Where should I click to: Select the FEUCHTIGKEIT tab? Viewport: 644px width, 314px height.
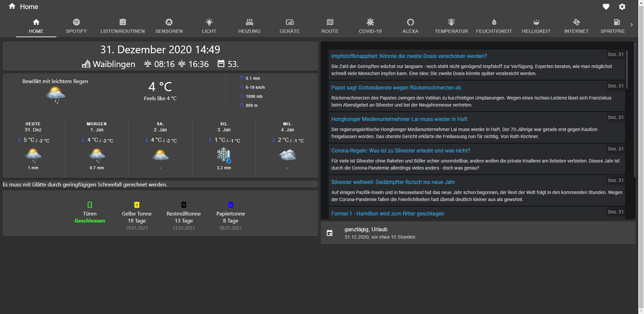[494, 26]
